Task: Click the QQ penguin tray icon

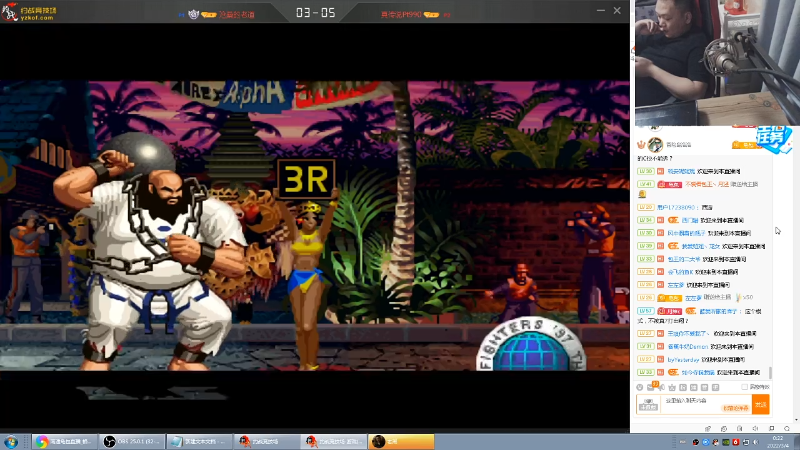Action: point(715,442)
